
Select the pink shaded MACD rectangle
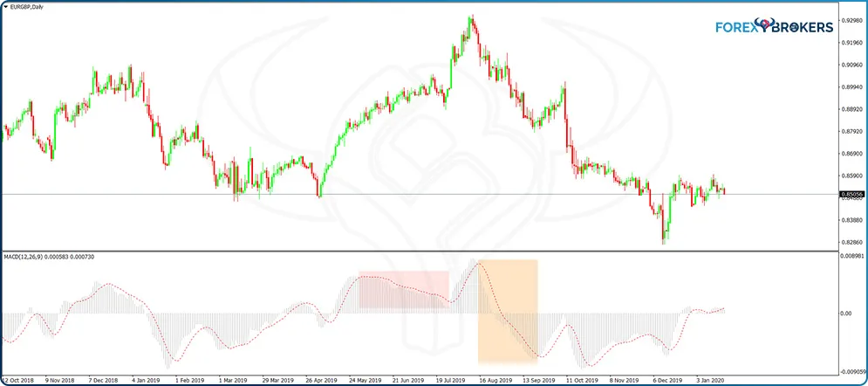click(x=403, y=289)
